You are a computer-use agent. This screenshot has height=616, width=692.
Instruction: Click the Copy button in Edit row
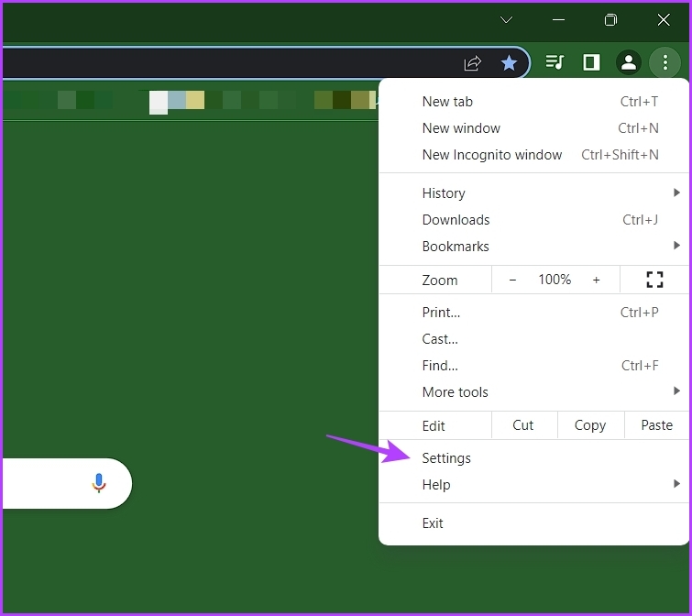click(590, 425)
